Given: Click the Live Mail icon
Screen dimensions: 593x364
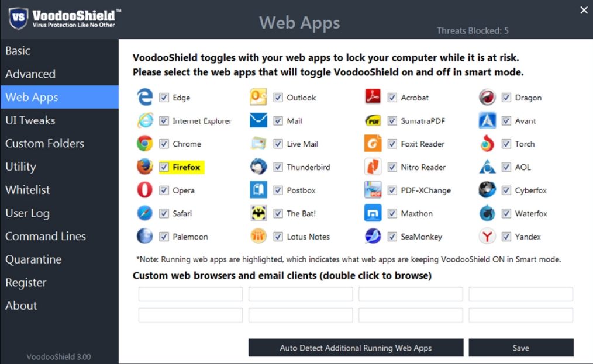Looking at the screenshot, I should (258, 144).
